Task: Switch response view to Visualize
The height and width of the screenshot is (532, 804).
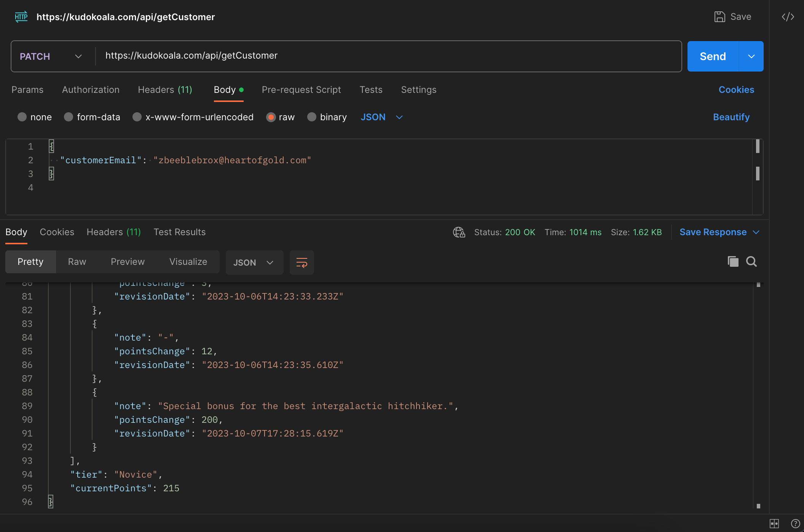Action: point(188,262)
